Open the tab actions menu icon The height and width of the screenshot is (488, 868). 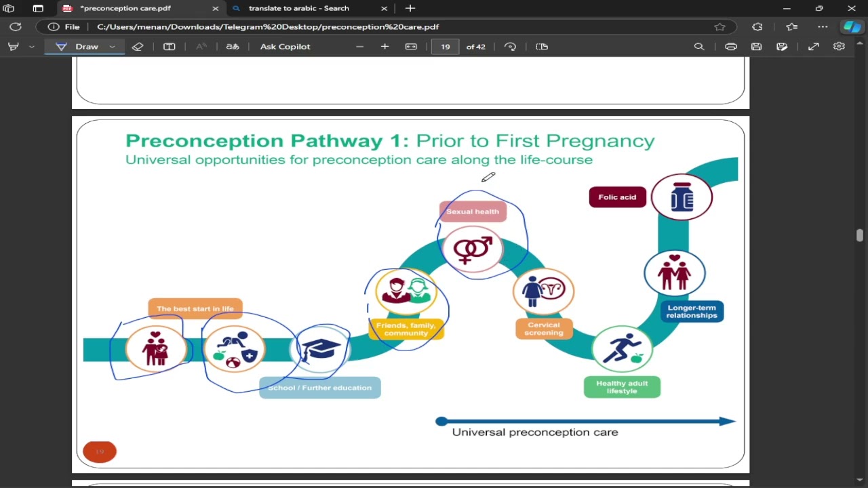pos(38,8)
